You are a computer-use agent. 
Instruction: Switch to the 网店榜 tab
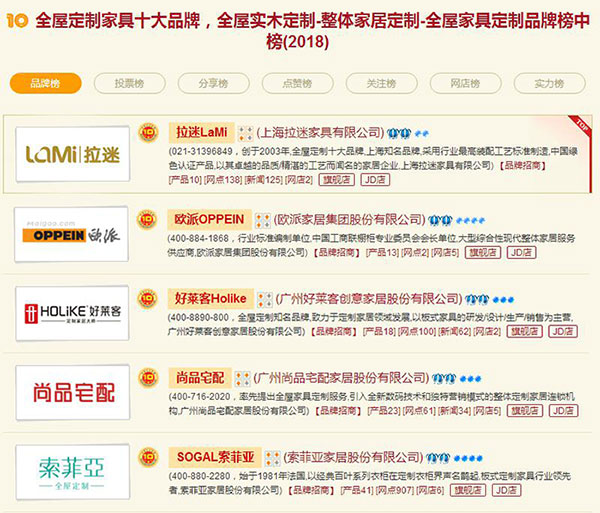point(465,84)
